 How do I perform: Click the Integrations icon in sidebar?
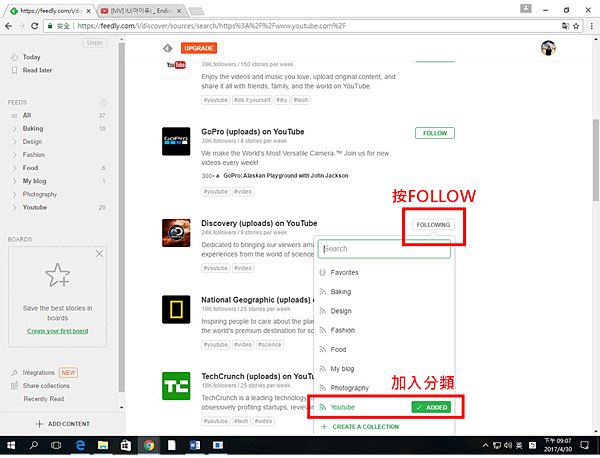pyautogui.click(x=14, y=373)
